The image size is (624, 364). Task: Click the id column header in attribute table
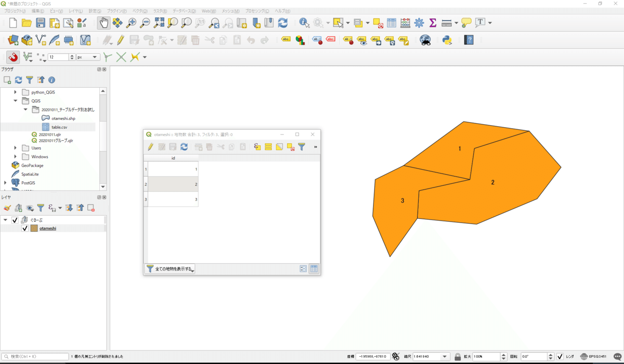pos(173,158)
